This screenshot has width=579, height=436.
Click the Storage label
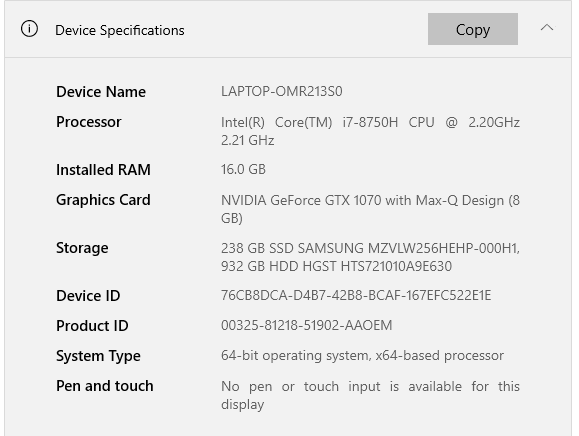point(82,248)
